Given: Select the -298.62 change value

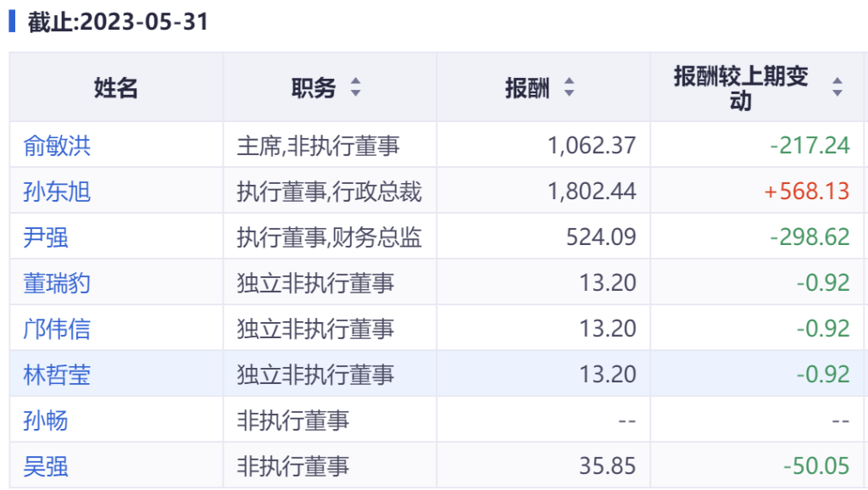Looking at the screenshot, I should pos(809,237).
